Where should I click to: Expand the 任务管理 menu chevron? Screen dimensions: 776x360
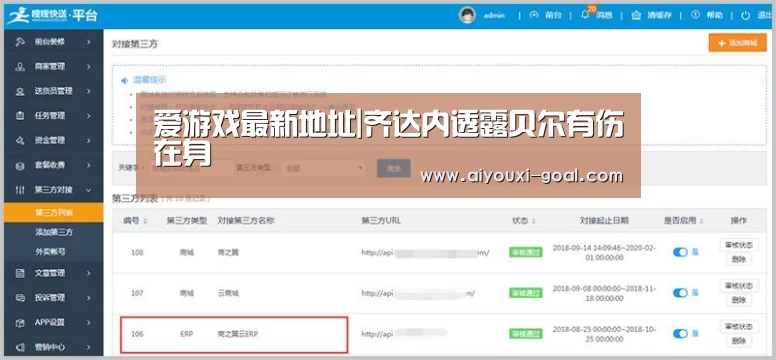[89, 116]
